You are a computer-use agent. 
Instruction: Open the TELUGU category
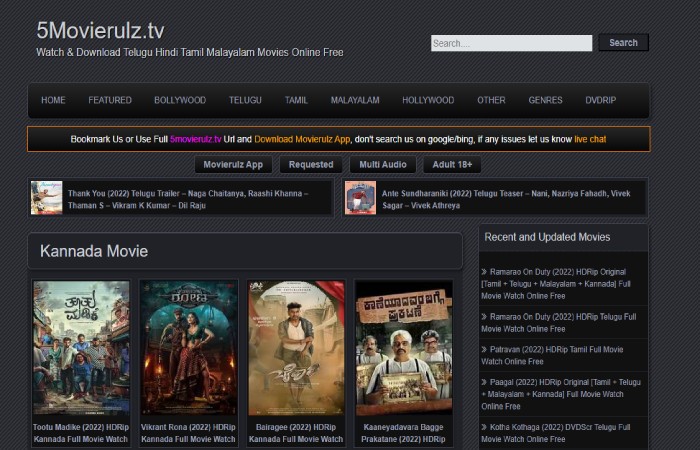pos(245,100)
